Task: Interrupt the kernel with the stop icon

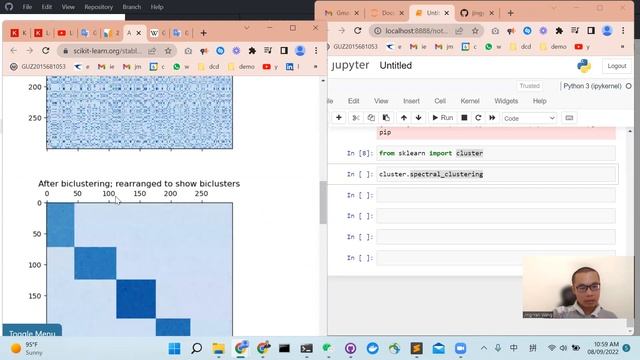Action: click(x=464, y=118)
